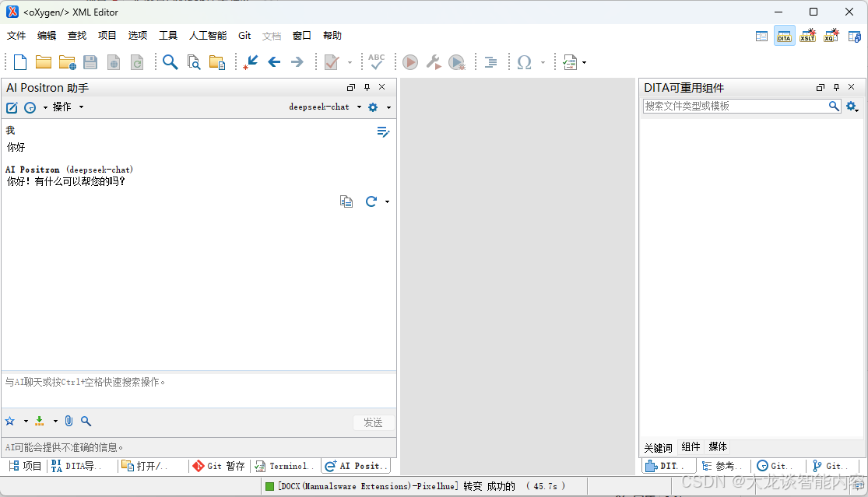Expand favorites star dropdown arrow
868x497 pixels.
pos(26,422)
